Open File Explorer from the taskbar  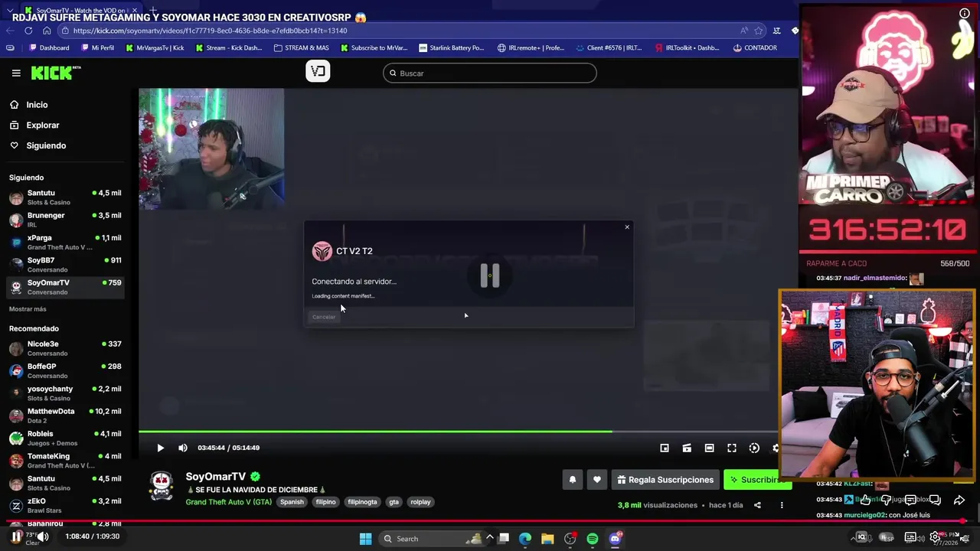point(547,539)
